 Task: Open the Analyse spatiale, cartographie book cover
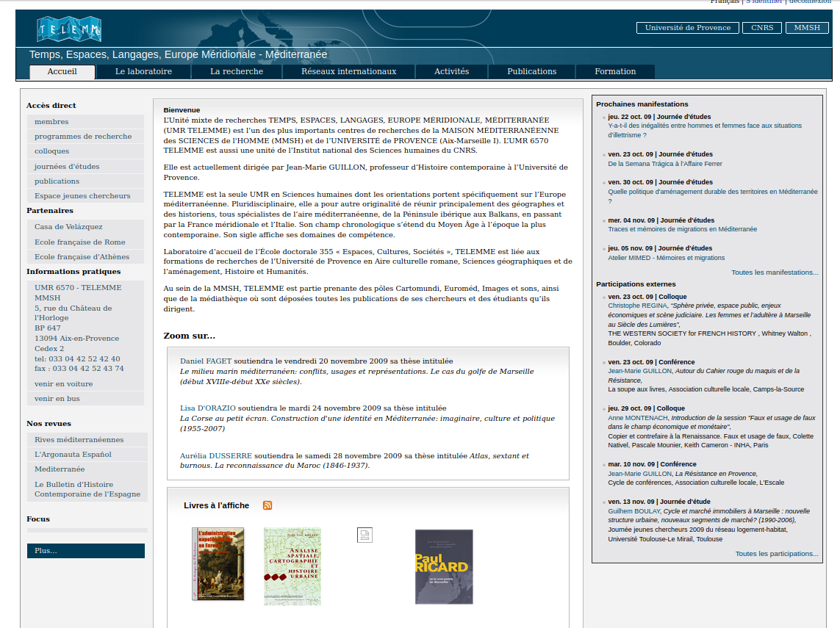pos(292,566)
